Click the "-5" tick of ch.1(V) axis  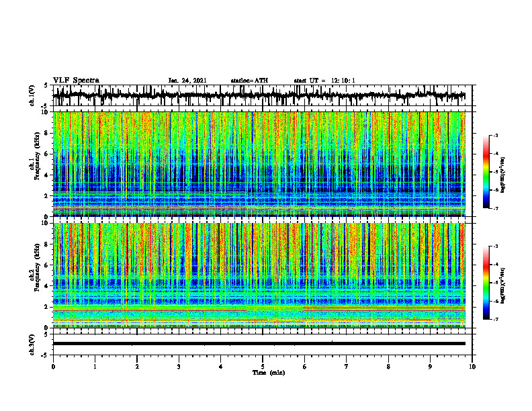pos(45,105)
